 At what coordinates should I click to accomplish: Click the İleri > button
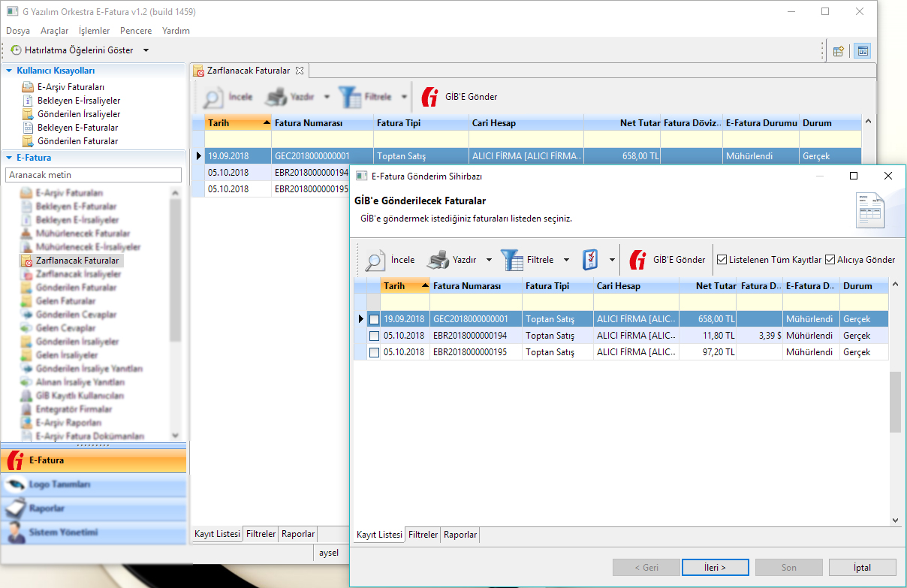point(715,568)
